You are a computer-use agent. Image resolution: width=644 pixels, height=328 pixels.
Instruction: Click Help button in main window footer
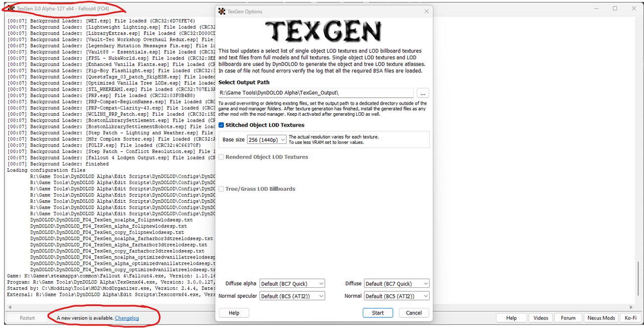point(511,318)
